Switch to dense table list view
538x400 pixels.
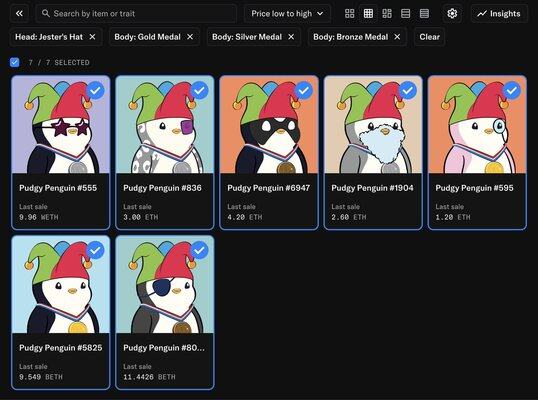424,14
